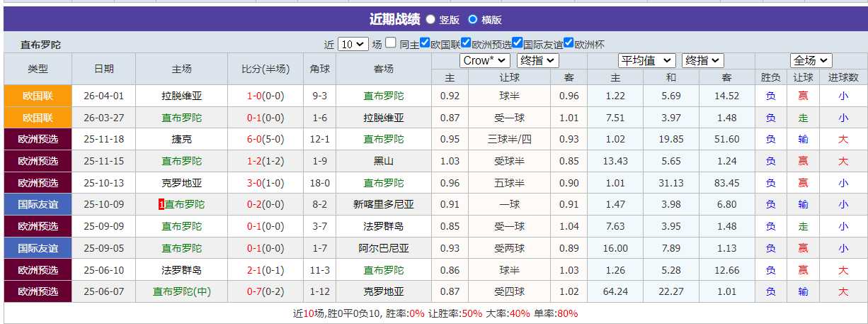
Task: Open the team 阿尔巴尼亚 link
Action: click(x=384, y=248)
